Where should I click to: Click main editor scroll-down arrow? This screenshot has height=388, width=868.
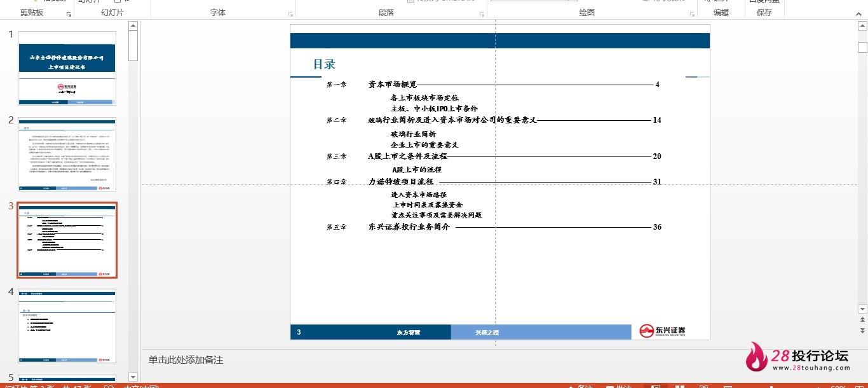pyautogui.click(x=862, y=309)
